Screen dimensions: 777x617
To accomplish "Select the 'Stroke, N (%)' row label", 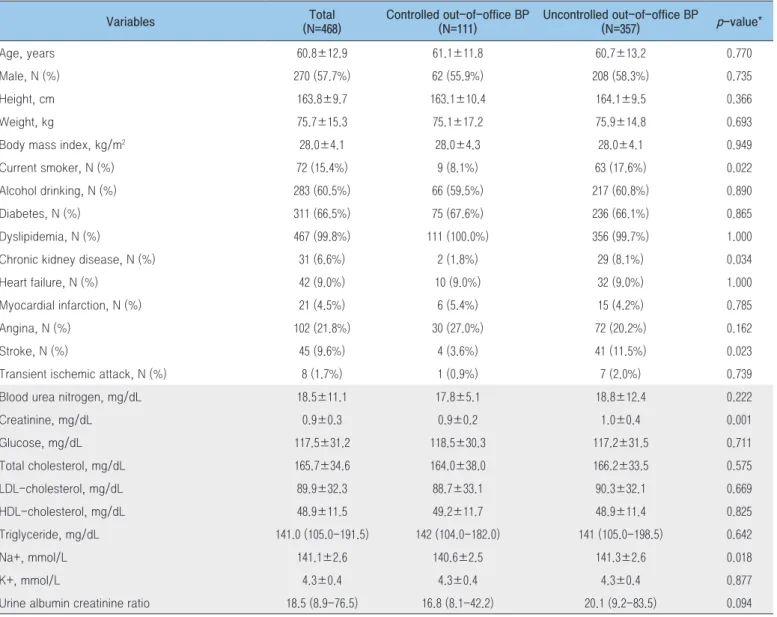I will pyautogui.click(x=34, y=351).
